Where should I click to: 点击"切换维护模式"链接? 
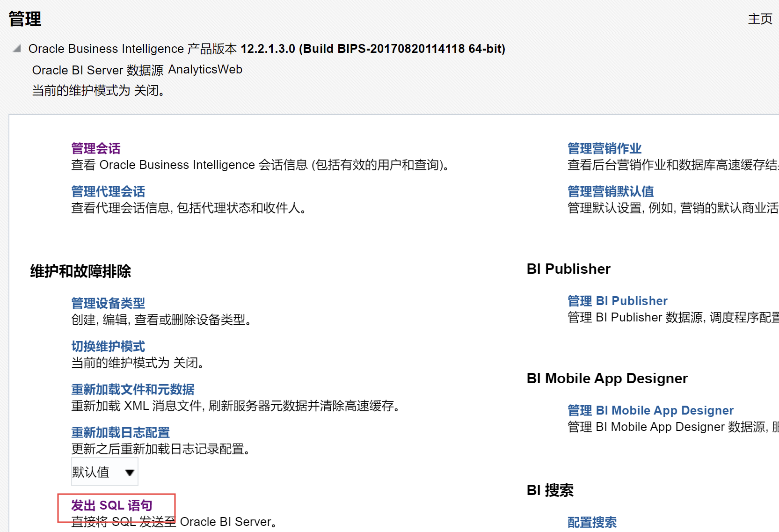point(107,346)
